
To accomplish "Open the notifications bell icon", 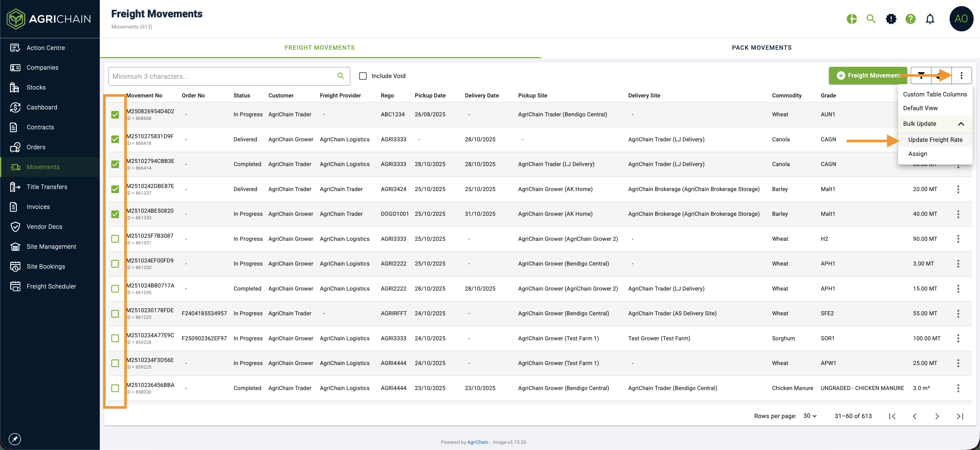I will [x=930, y=19].
